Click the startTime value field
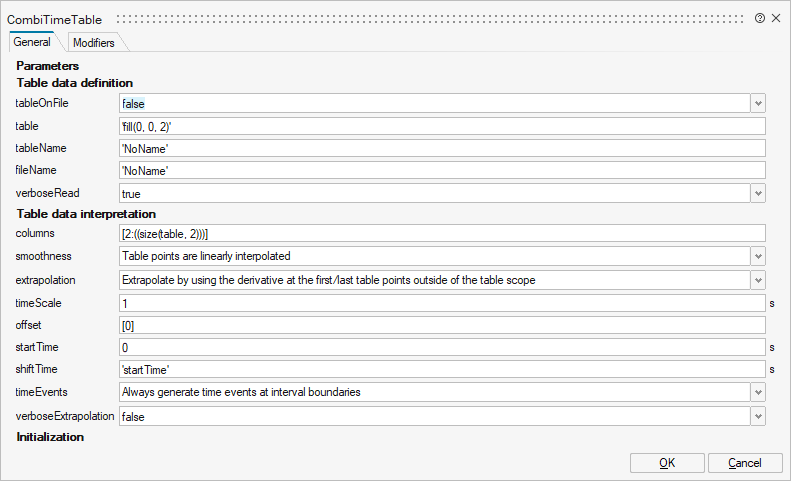Screen dimensions: 791x481 442,347
